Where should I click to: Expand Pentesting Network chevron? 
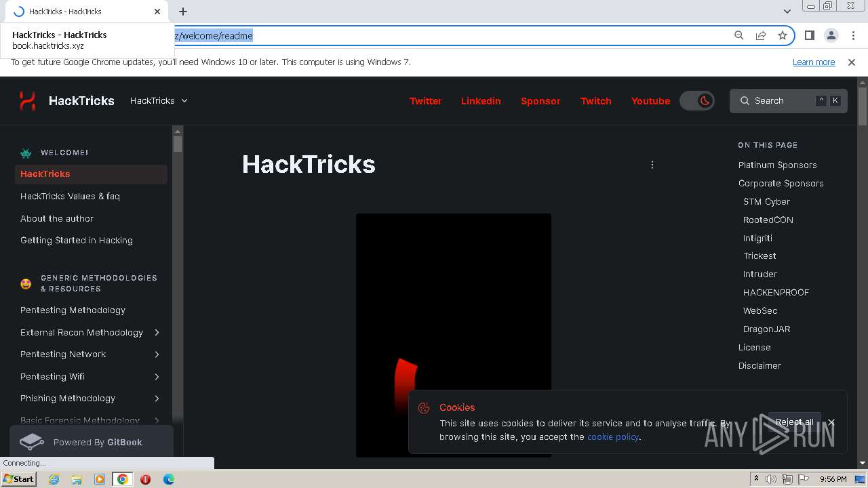[x=157, y=354]
